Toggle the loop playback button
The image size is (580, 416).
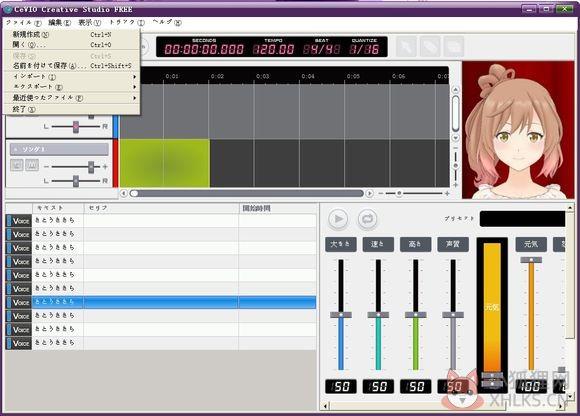[x=367, y=219]
